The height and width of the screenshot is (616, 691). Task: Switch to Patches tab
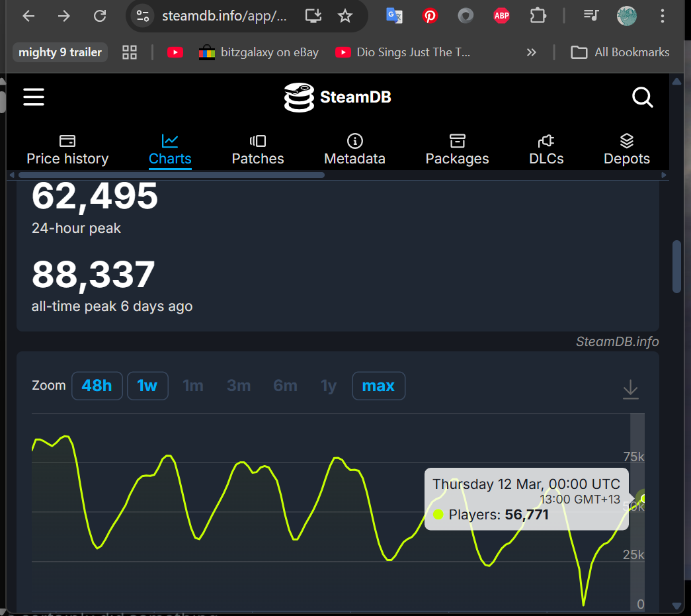pyautogui.click(x=258, y=150)
